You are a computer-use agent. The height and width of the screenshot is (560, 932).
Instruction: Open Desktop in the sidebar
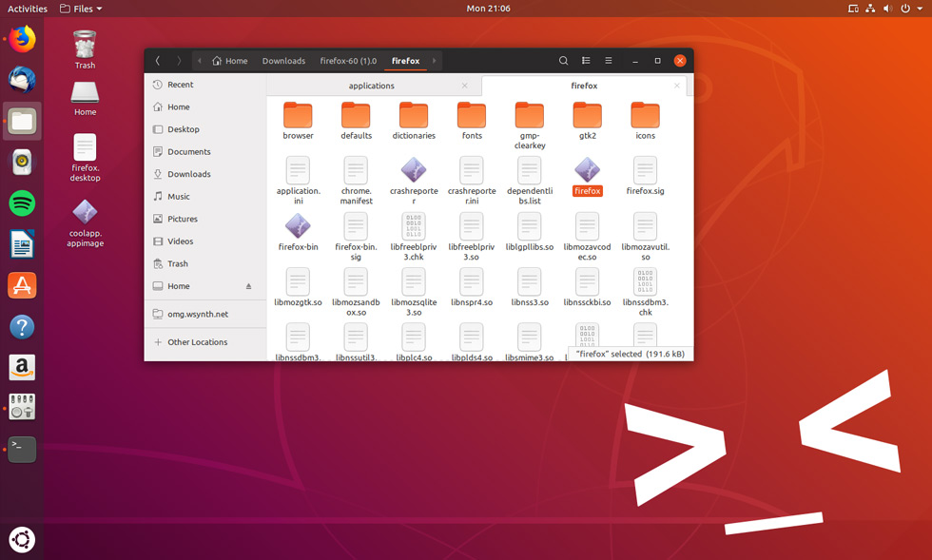[205, 129]
